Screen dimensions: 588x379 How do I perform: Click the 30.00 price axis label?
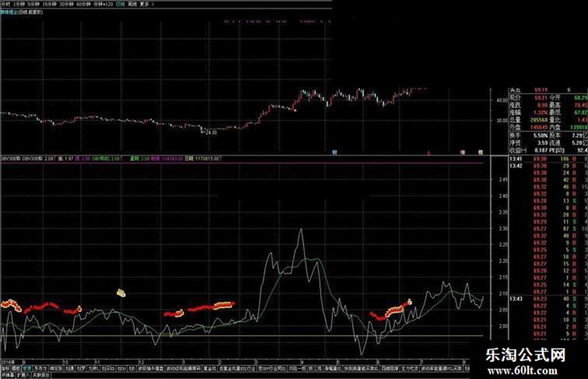coord(502,121)
